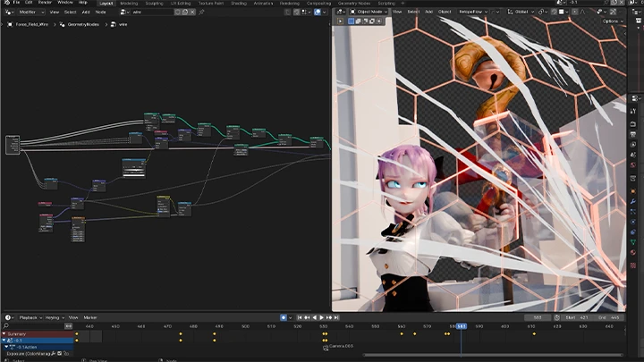Viewport: 644px width, 362px height.
Task: Pin the node tree with pin icon
Action: [201, 13]
